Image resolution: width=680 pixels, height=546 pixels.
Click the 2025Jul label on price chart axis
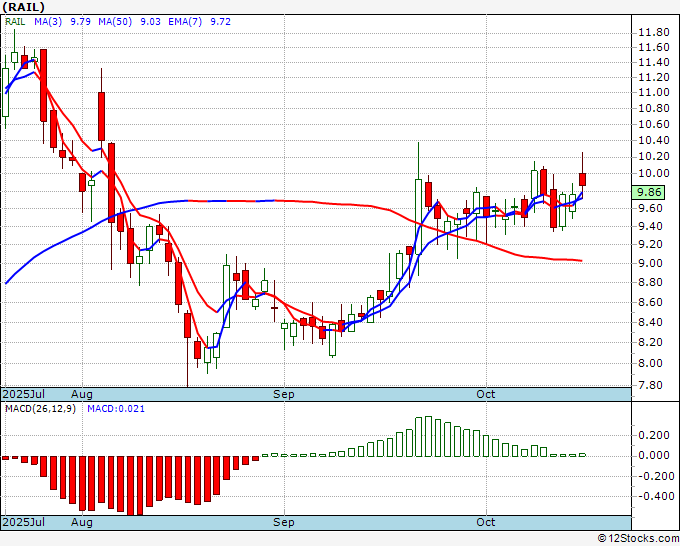click(x=24, y=394)
